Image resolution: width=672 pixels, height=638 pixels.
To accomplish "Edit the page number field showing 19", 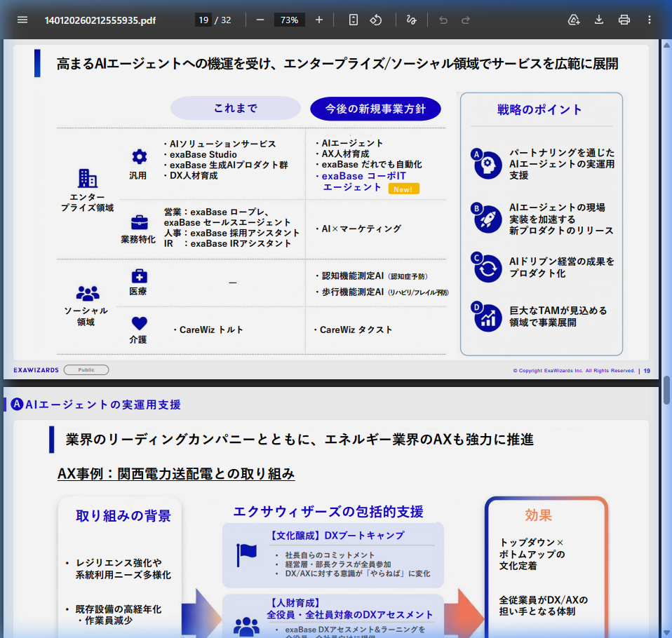I will 203,20.
